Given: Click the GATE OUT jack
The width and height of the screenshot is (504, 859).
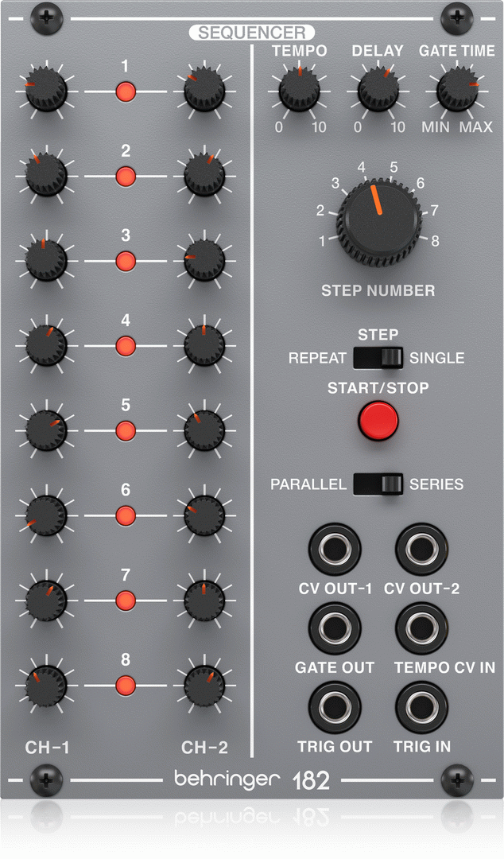Looking at the screenshot, I should (x=334, y=628).
